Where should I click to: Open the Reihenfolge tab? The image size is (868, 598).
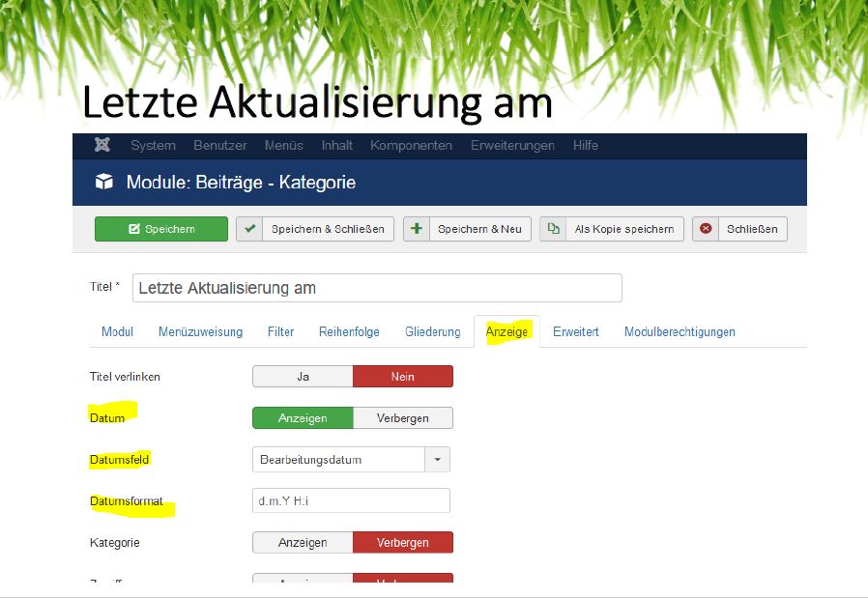point(349,332)
